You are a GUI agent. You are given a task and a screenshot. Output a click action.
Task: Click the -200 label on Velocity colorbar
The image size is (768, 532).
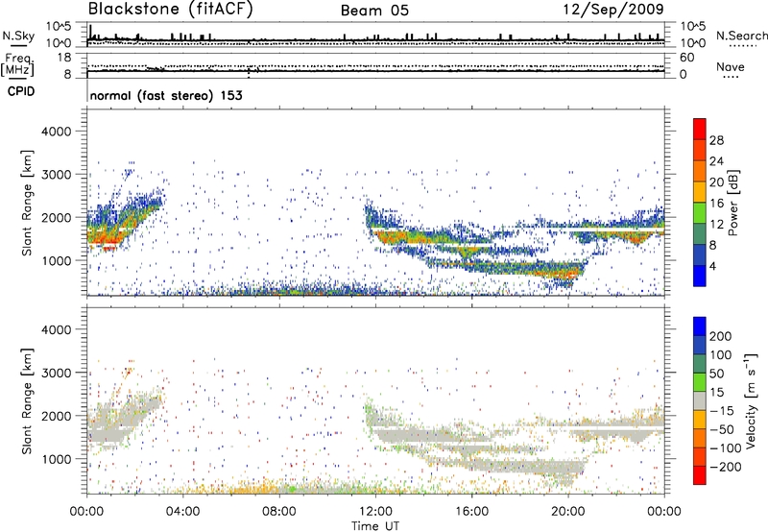(x=726, y=467)
